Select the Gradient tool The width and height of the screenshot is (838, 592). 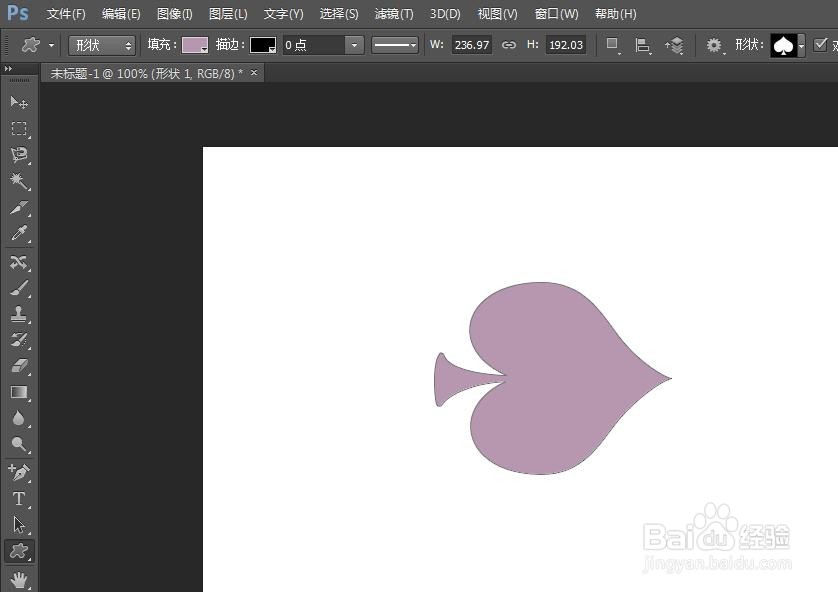pos(19,392)
